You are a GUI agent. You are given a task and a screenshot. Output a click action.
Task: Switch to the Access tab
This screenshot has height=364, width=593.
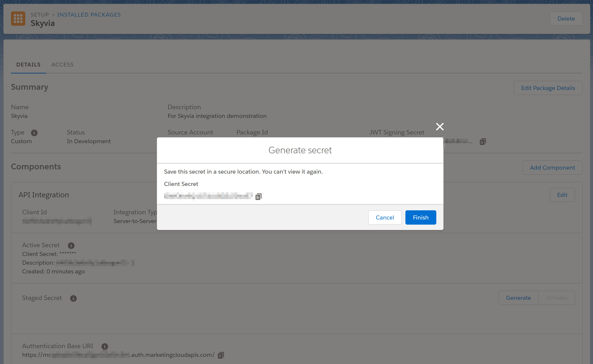62,64
